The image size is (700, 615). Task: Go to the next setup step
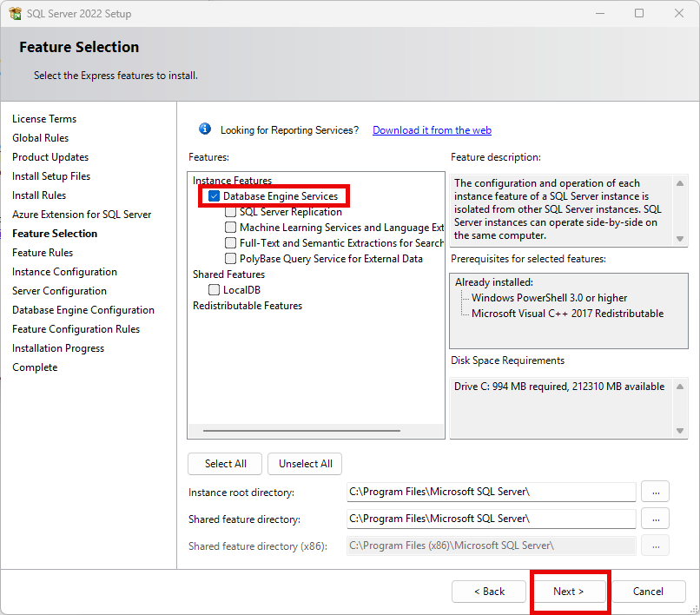(x=568, y=592)
